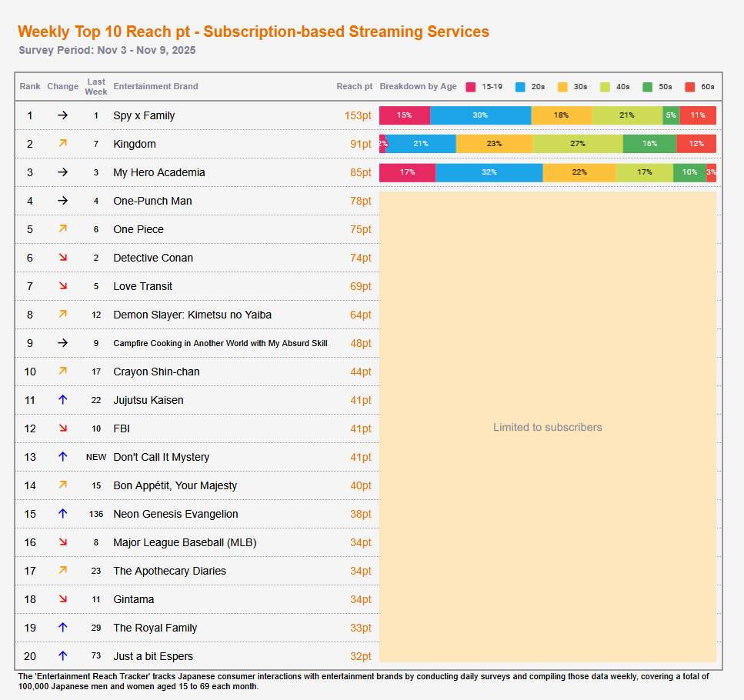The width and height of the screenshot is (744, 700).
Task: Click the Entertainment Brand column header
Action: point(155,86)
